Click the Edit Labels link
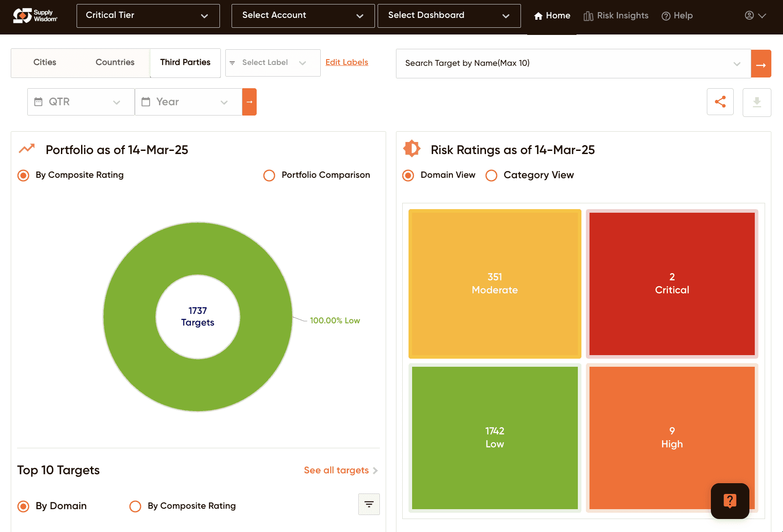783x532 pixels. [347, 62]
